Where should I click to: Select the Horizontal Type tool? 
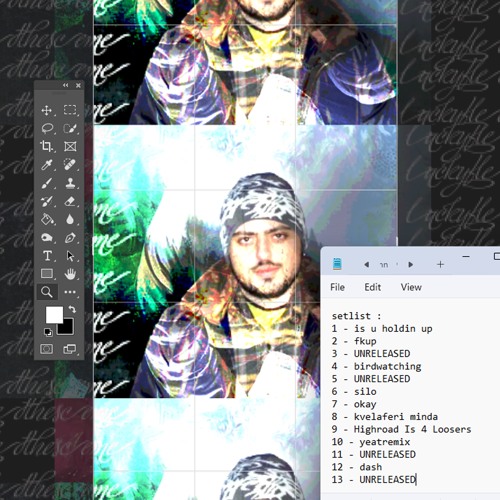click(47, 256)
